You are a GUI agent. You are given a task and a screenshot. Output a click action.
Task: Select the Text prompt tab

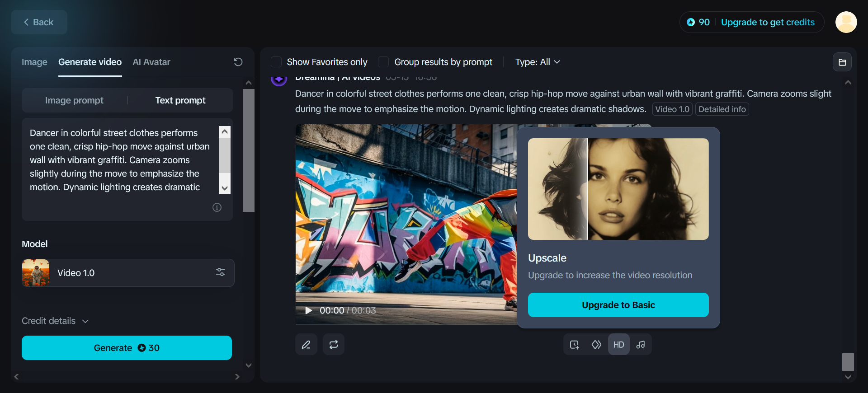(x=180, y=100)
